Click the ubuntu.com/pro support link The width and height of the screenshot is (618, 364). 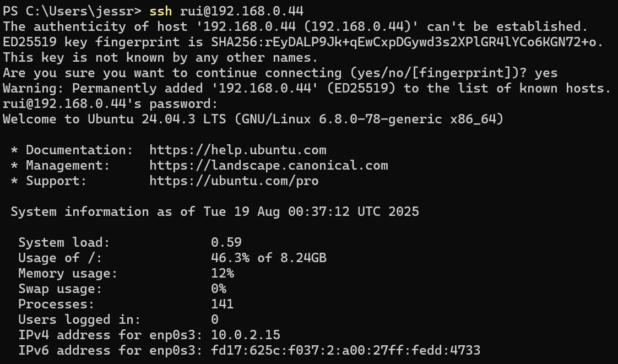(x=234, y=181)
